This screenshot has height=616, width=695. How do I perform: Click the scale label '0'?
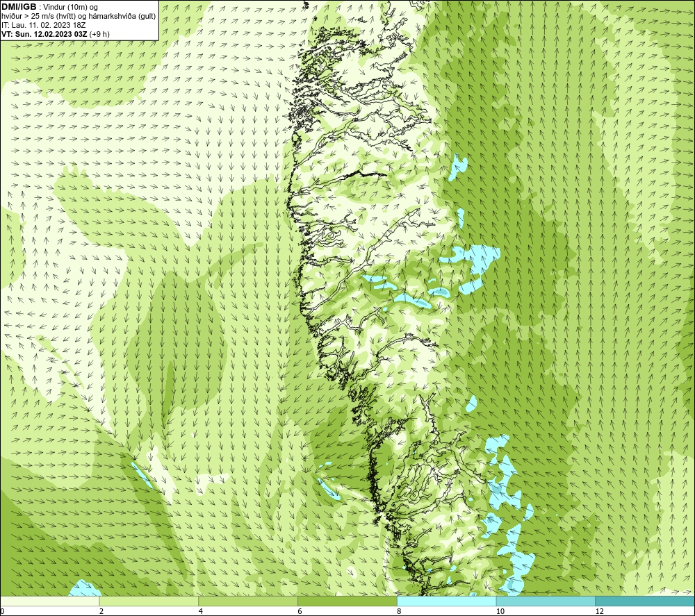[3, 612]
